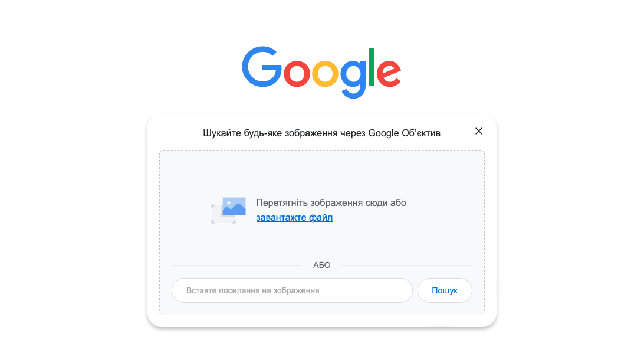Screen dimensions: 644x350
Task: Click the lowercase blue g in logo
Action: (353, 79)
